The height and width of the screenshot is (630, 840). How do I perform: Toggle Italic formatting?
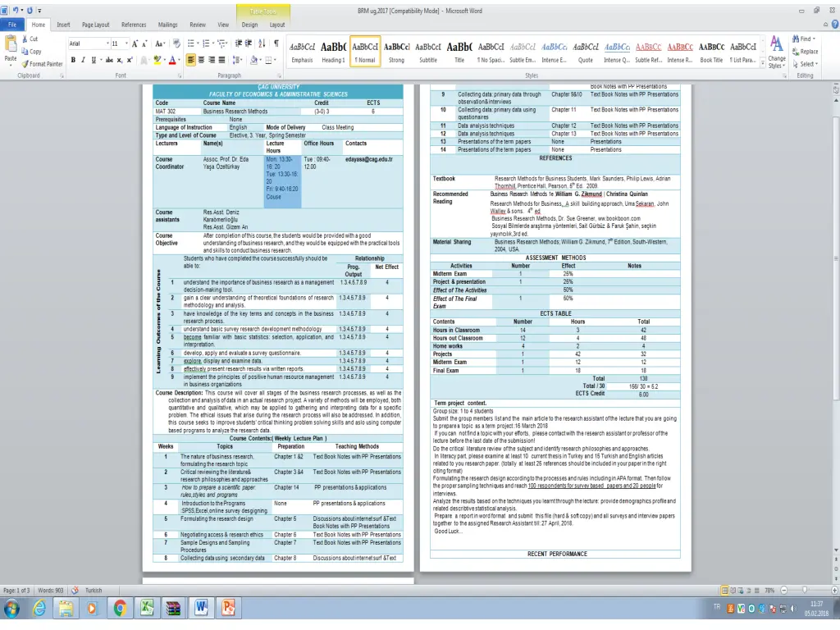[x=83, y=60]
